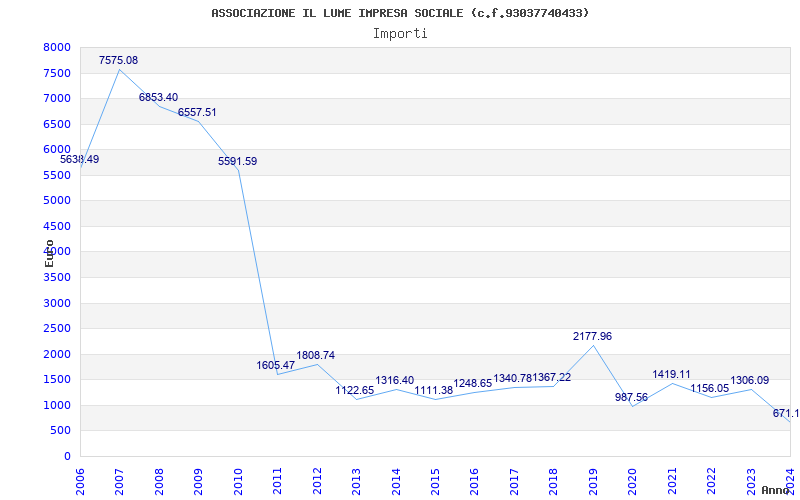The image size is (800, 500).
Task: Click the x-axis year label 2006
Action: 80,482
